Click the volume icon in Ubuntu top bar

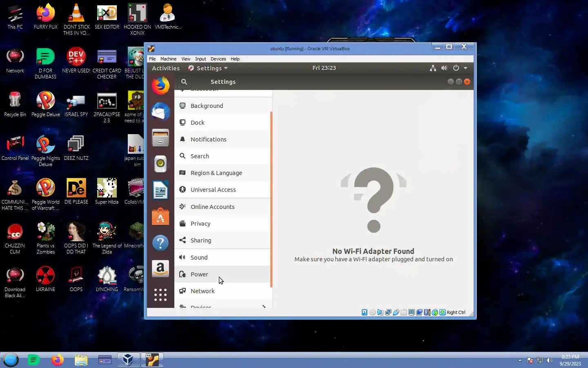pos(444,68)
